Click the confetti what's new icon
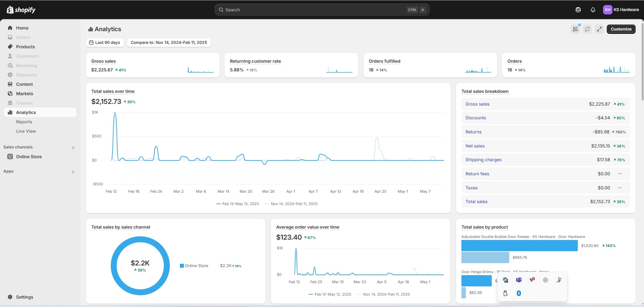The height and width of the screenshot is (307, 644). click(x=575, y=29)
